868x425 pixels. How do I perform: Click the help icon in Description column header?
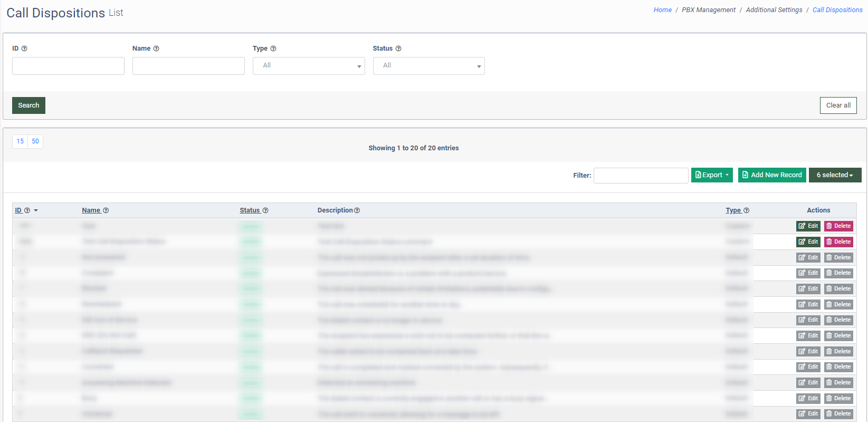point(357,210)
